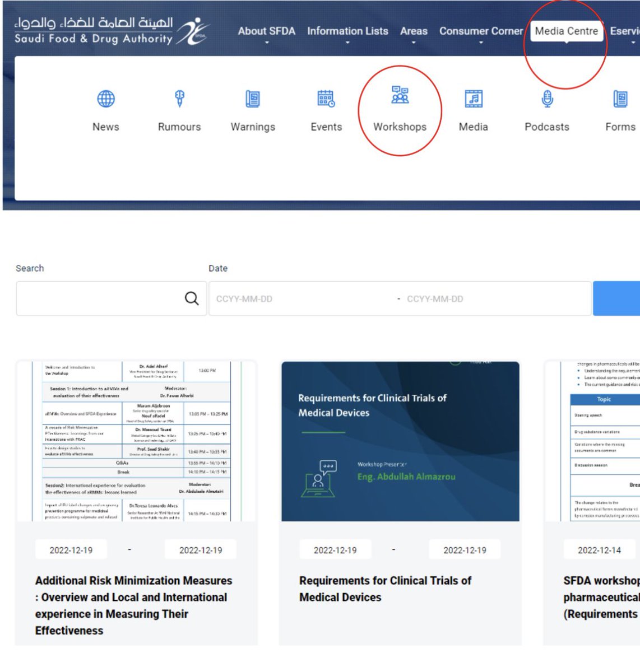Open the Forms document icon
Viewport: 640px width, 672px height.
[x=620, y=99]
